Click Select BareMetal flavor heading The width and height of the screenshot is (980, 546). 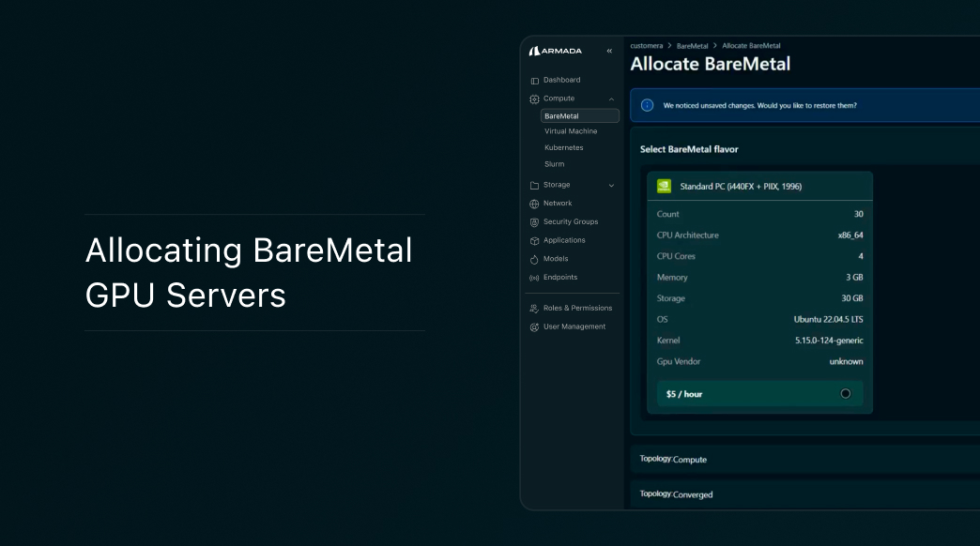689,149
